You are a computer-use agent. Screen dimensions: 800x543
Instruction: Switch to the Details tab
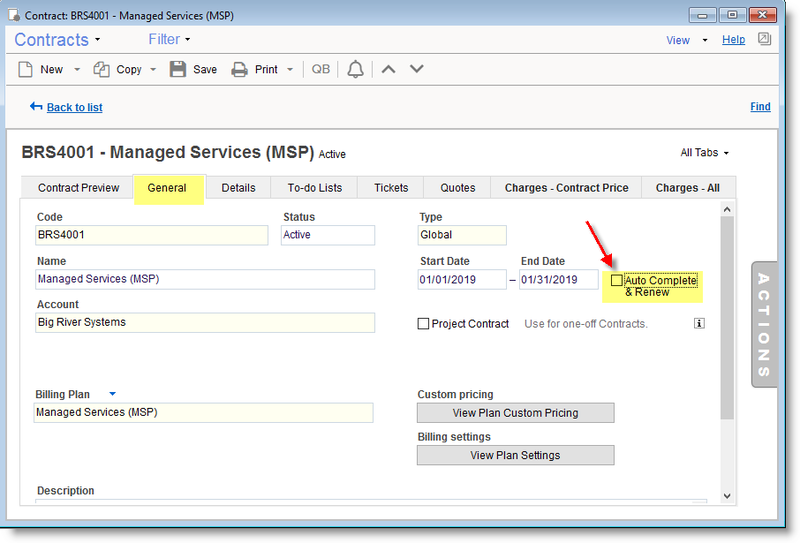click(238, 187)
